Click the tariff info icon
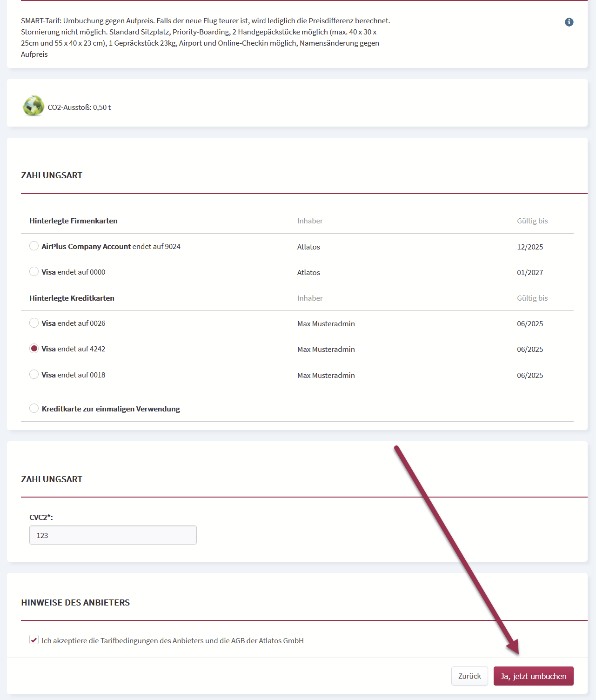The width and height of the screenshot is (596, 700). coord(569,22)
